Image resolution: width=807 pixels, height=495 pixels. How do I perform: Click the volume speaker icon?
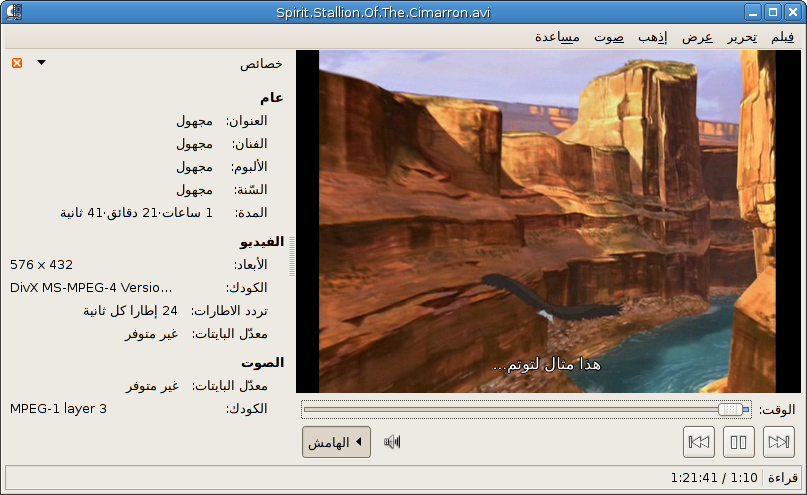coord(392,442)
